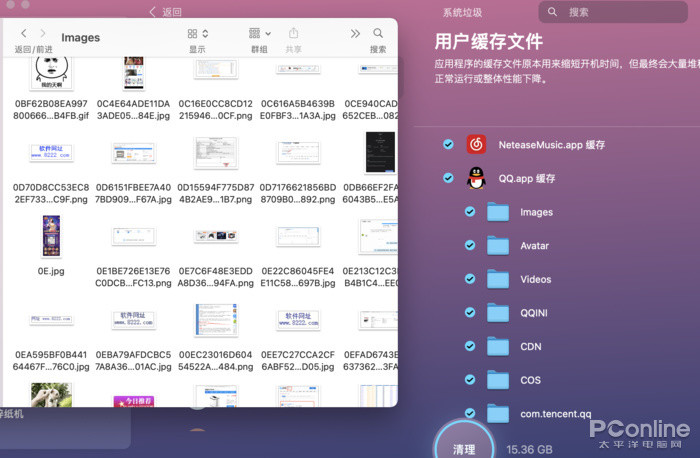Click the NeteaseMusic.app 缓存 label

pyautogui.click(x=552, y=145)
